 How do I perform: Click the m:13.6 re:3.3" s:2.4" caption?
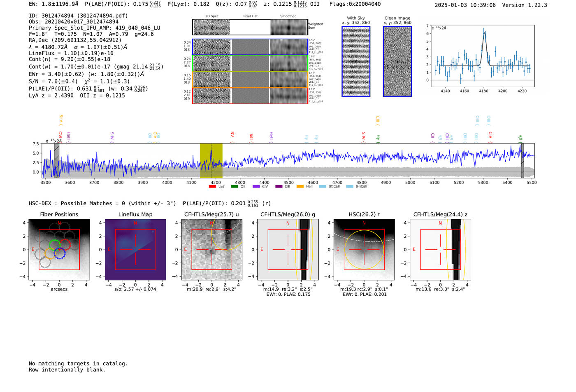(440, 289)
